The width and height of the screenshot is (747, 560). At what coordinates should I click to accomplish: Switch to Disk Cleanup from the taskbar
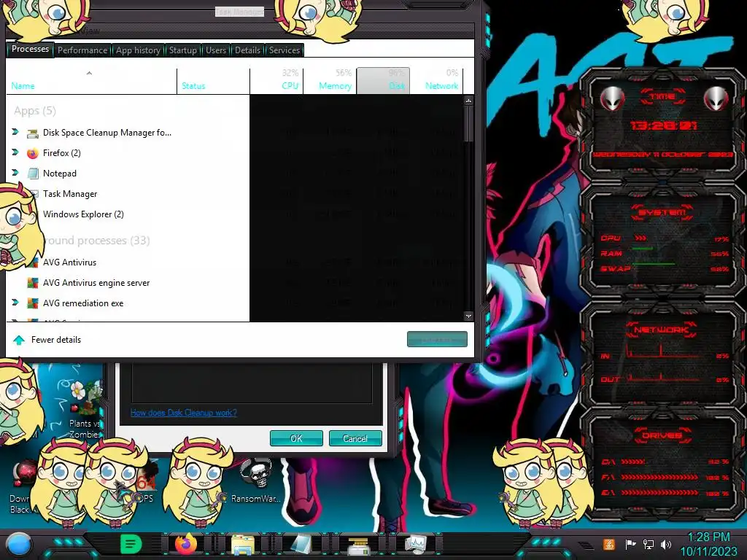coord(358,545)
